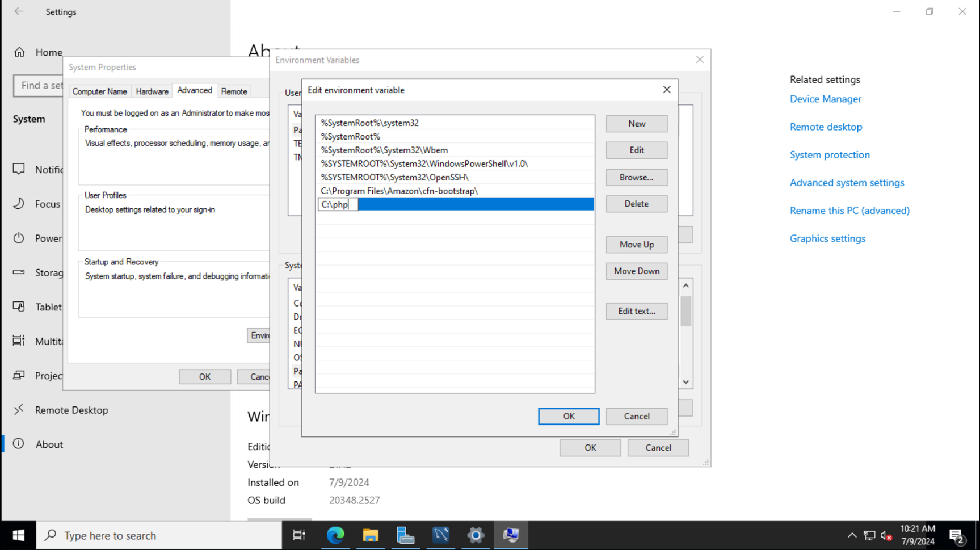Launch Microsoft Edge from the taskbar

pos(335,535)
